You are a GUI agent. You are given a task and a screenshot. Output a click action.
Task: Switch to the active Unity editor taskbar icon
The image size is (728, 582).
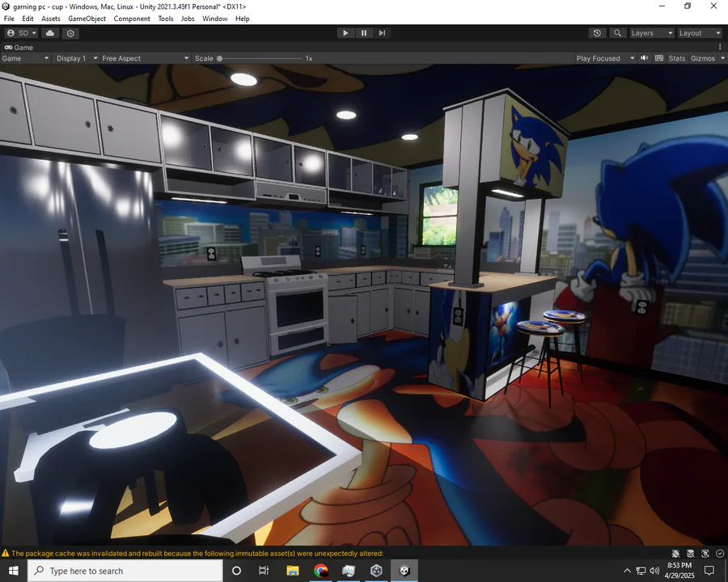point(404,571)
